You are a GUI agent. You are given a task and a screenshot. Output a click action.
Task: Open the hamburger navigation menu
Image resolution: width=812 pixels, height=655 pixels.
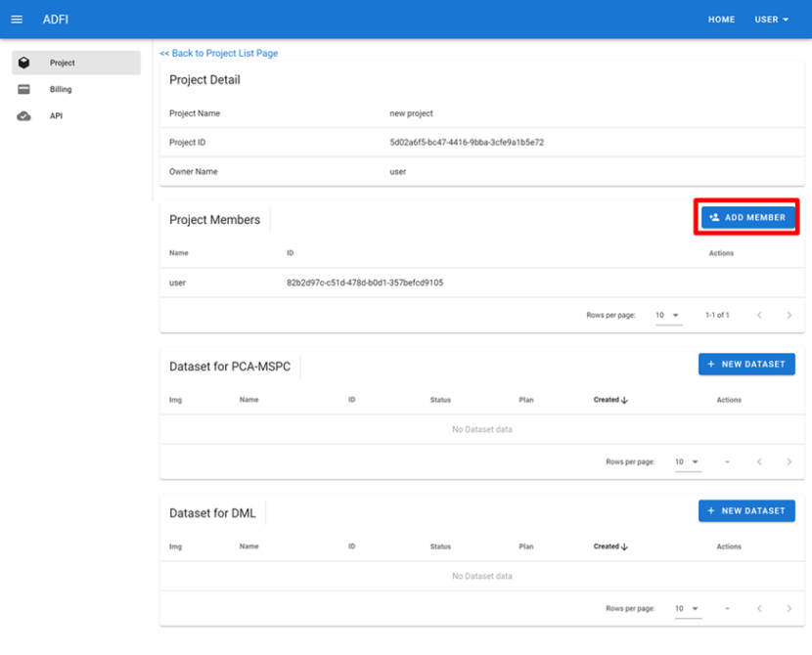pos(17,20)
